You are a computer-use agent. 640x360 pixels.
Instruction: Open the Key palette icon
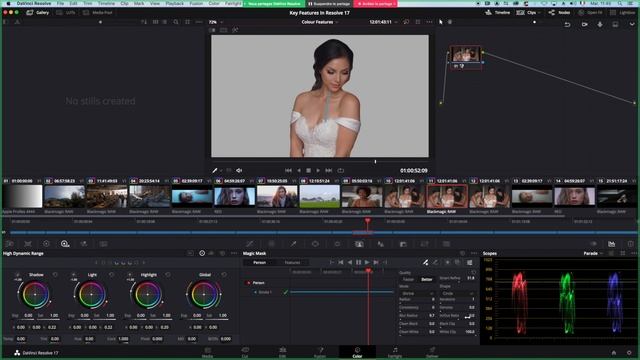[x=403, y=244]
